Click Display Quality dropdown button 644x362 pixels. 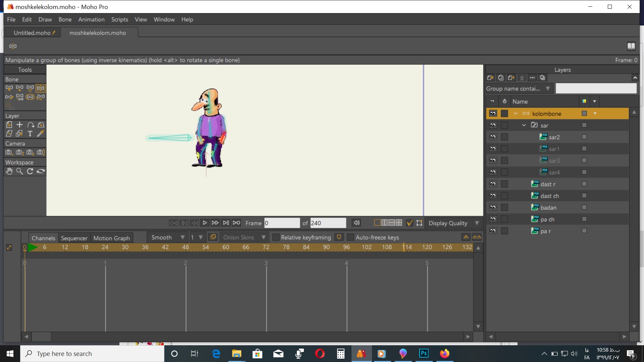click(477, 223)
